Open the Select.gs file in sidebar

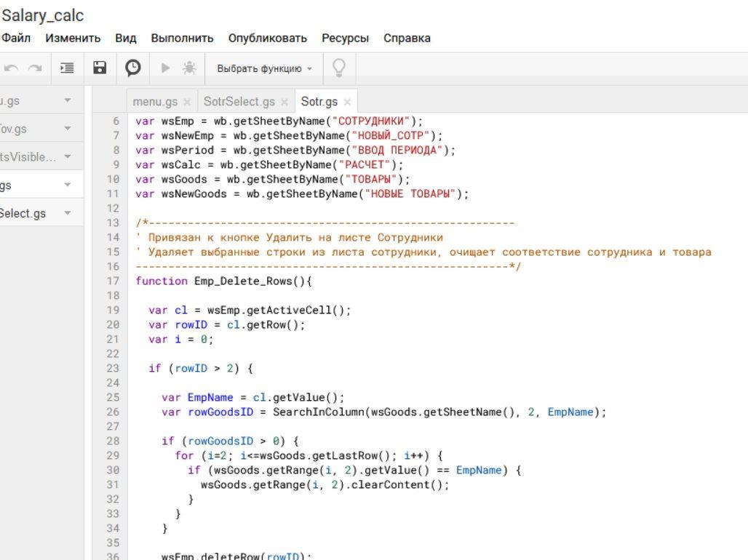23,213
